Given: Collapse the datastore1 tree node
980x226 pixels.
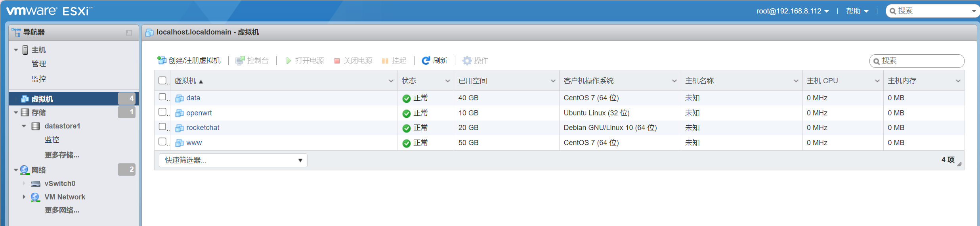Looking at the screenshot, I should (x=24, y=126).
